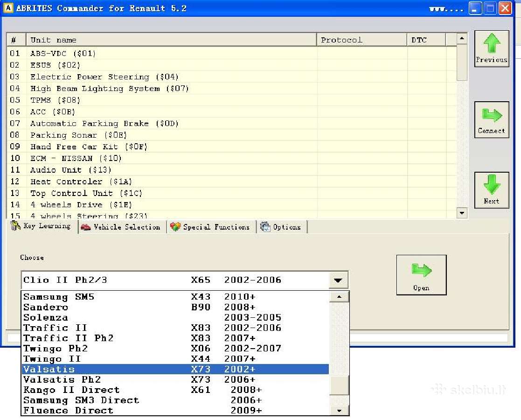The height and width of the screenshot is (420, 521).
Task: Select Valsatis Ph2 X73 from list
Action: pos(175,379)
